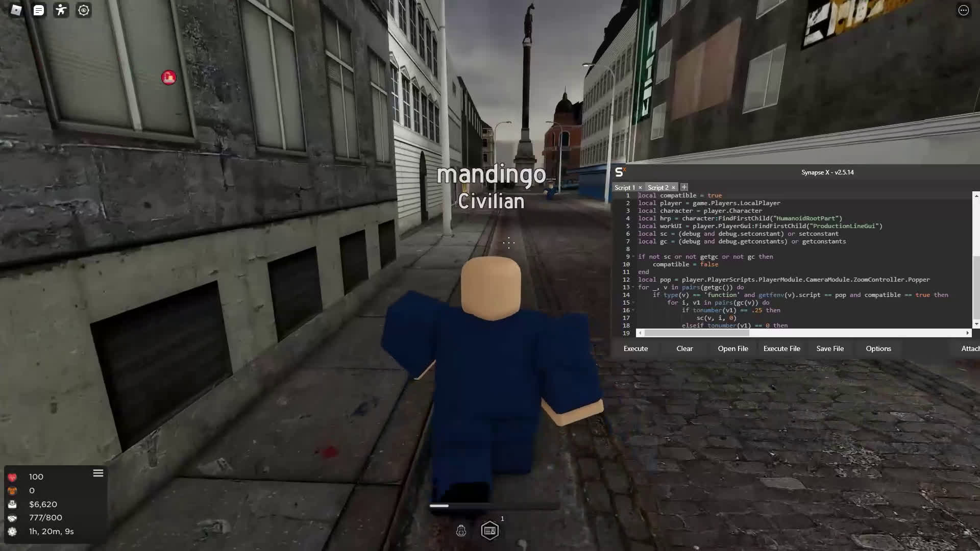
Task: Click the Attach button in Synapse X
Action: (971, 348)
